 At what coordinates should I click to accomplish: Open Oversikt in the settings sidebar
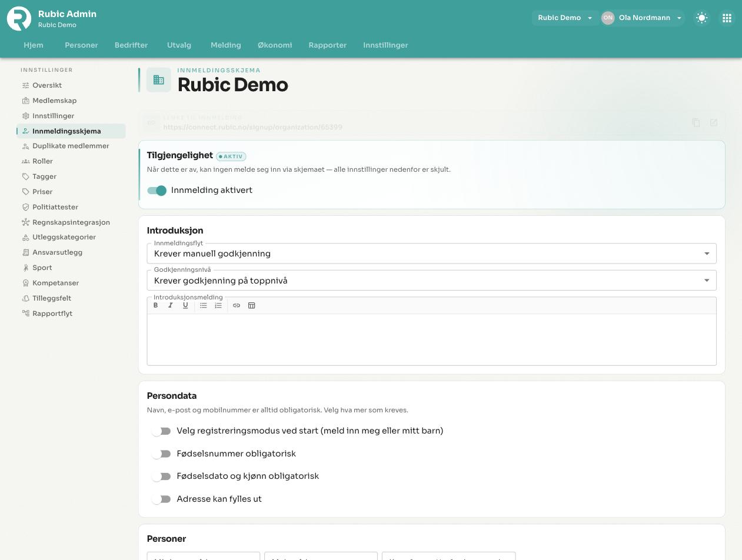click(x=47, y=85)
